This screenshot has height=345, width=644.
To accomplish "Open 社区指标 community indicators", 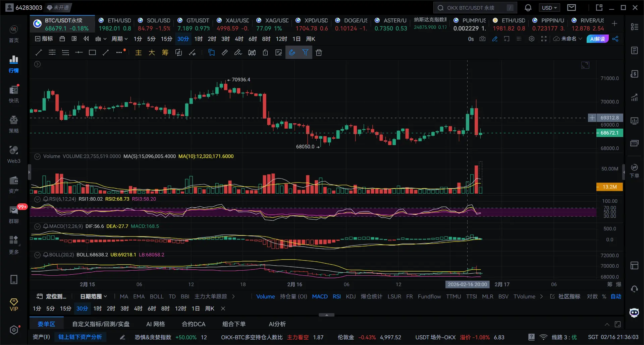I will (566, 296).
